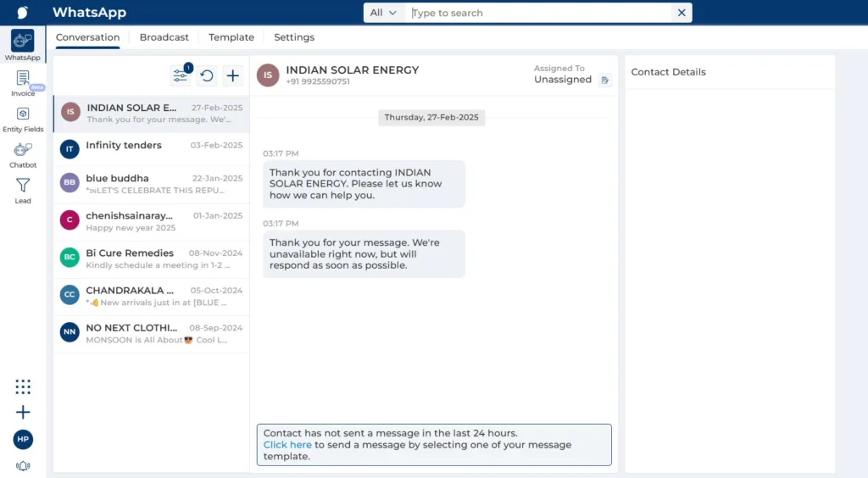
Task: Open the Chatbot module
Action: (x=23, y=155)
